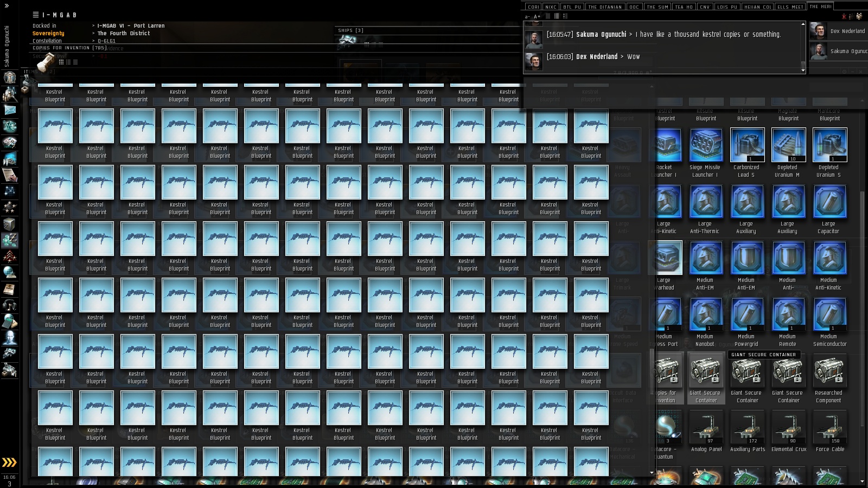This screenshot has height=488, width=868.
Task: Open the calculator icon in the sidebar
Action: (x=10, y=322)
